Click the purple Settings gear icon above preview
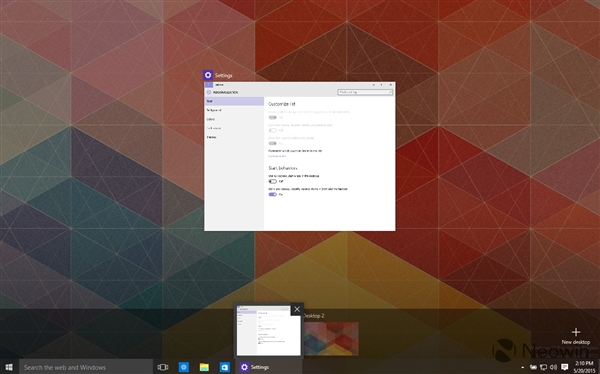 (x=208, y=75)
